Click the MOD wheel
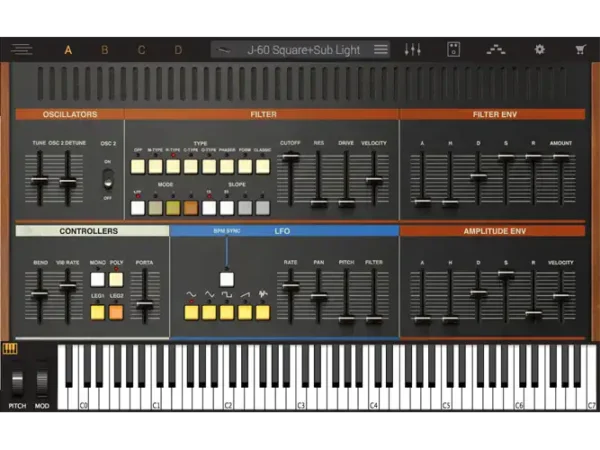Viewport: 600px width, 450px height. coord(42,383)
